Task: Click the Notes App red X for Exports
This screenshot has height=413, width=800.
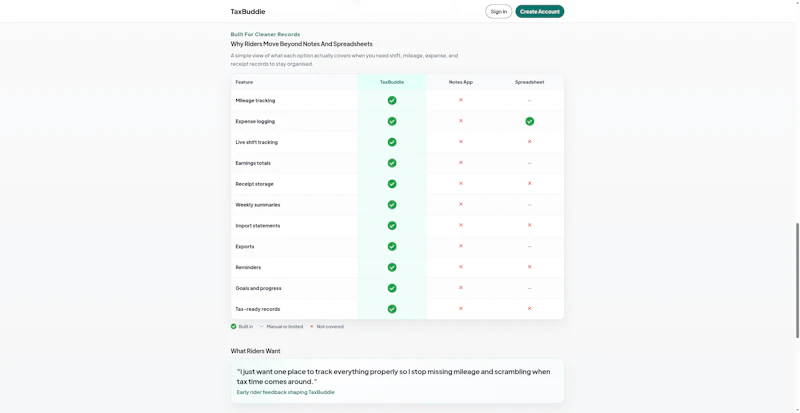Action: (x=461, y=246)
